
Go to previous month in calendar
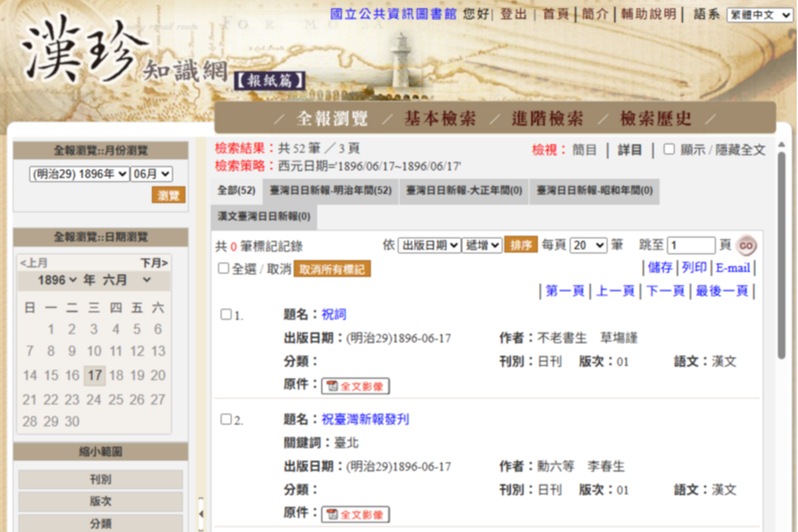pos(34,263)
